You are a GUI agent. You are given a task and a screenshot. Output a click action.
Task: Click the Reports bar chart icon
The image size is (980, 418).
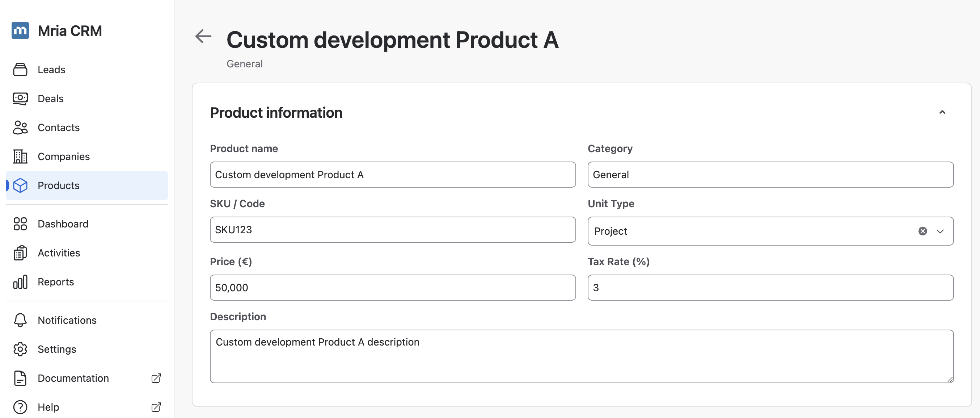pyautogui.click(x=20, y=282)
